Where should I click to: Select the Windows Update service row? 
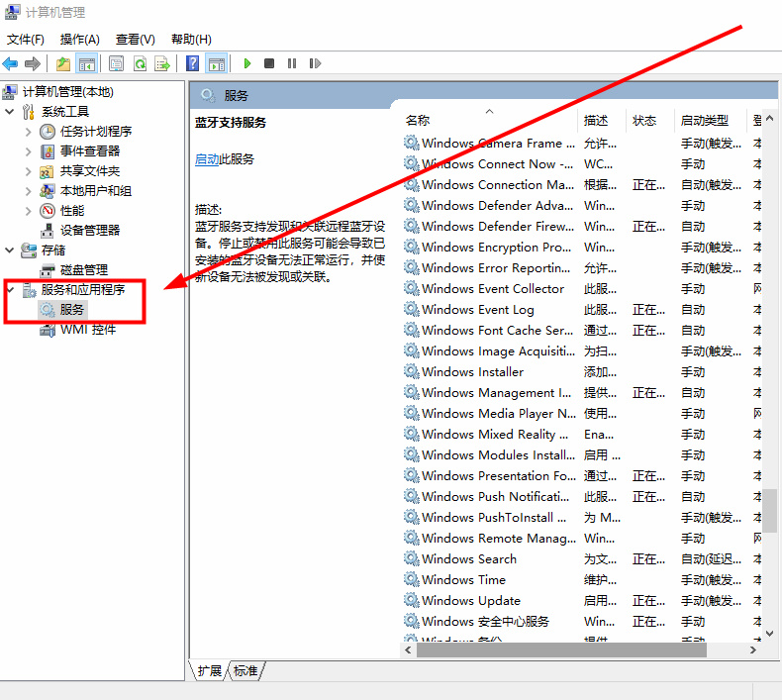pos(471,600)
